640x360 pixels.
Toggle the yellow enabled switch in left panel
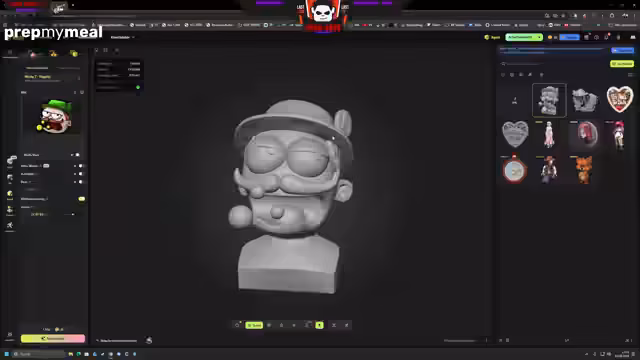tap(82, 199)
